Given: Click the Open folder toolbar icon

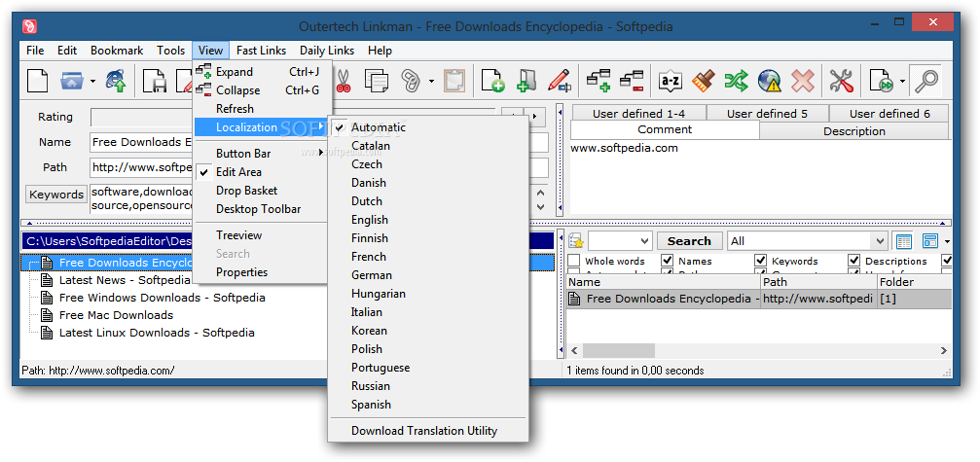Looking at the screenshot, I should [x=72, y=81].
